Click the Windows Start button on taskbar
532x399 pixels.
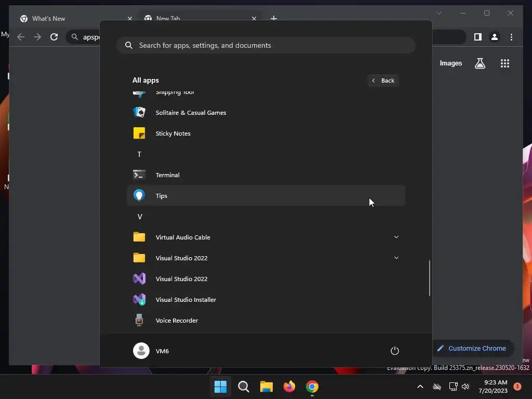(220, 387)
